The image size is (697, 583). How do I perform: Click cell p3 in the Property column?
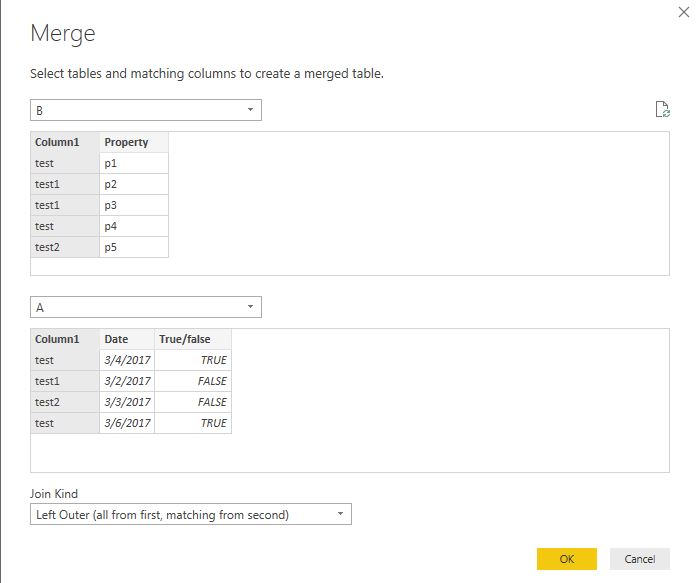click(134, 205)
